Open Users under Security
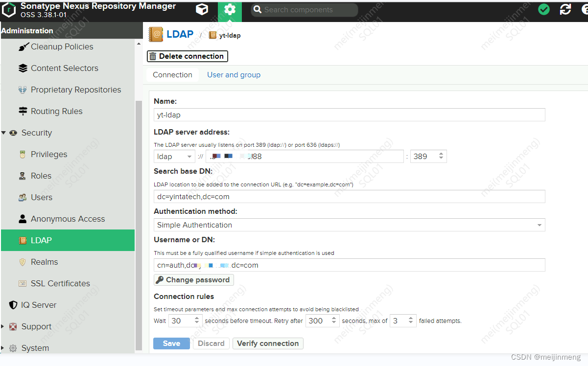 [41, 198]
